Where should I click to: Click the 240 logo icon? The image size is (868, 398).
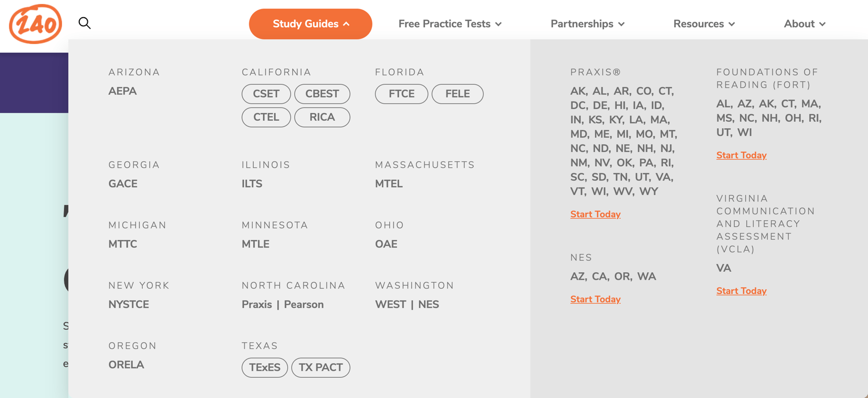[x=35, y=24]
